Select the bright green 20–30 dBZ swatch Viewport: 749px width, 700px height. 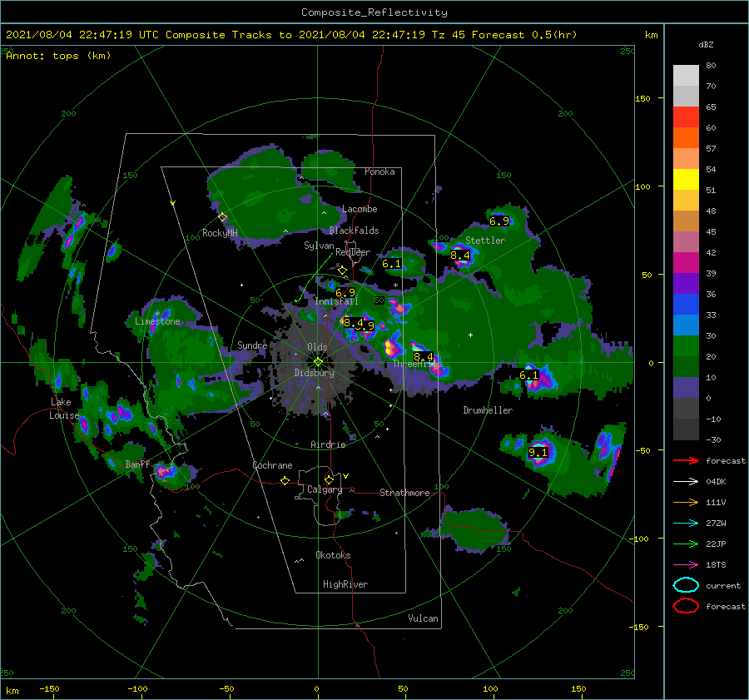point(686,346)
